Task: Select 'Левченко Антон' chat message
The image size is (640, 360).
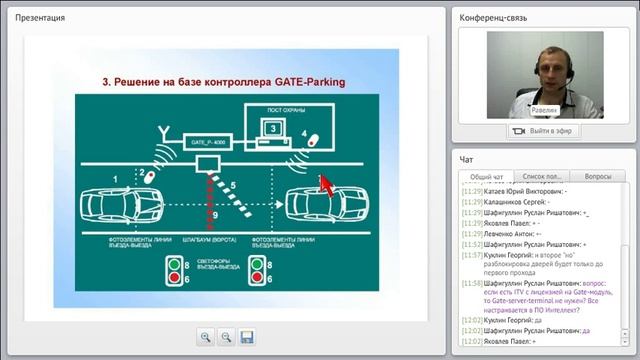Action: [x=502, y=234]
